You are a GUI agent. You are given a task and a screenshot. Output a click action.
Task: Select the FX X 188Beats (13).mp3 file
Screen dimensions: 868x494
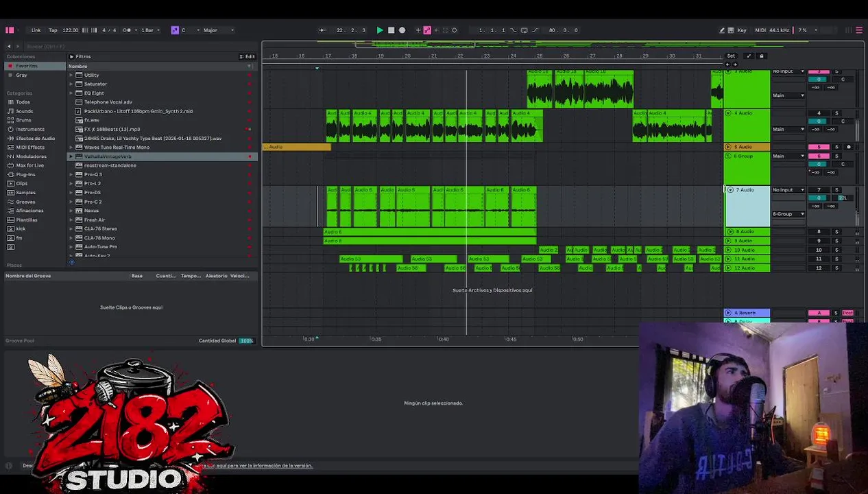(112, 129)
